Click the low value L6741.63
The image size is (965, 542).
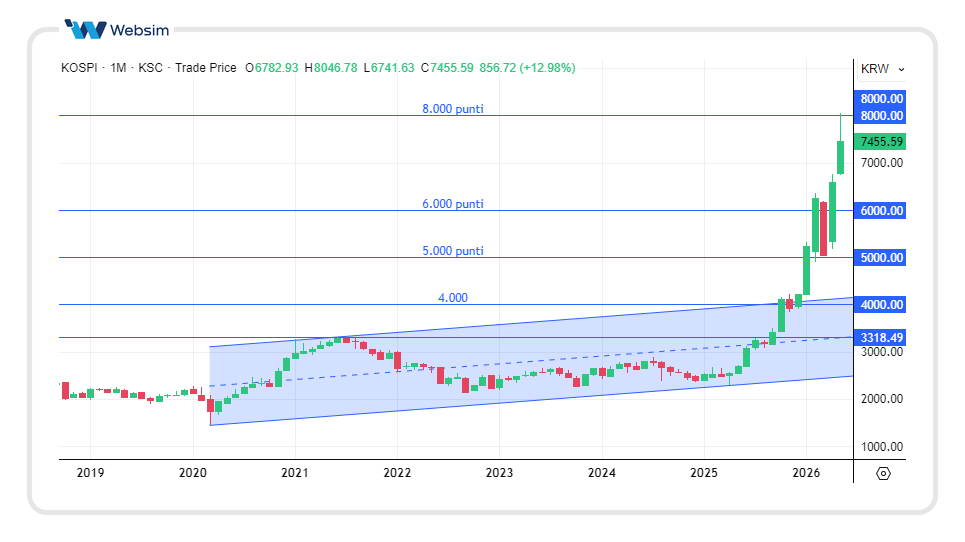[x=389, y=68]
